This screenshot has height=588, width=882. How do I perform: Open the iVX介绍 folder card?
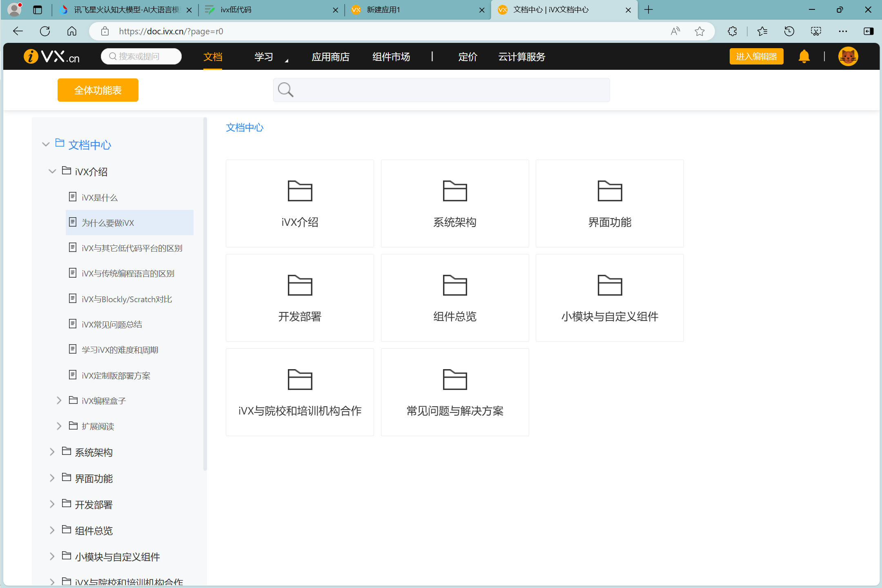pos(300,203)
